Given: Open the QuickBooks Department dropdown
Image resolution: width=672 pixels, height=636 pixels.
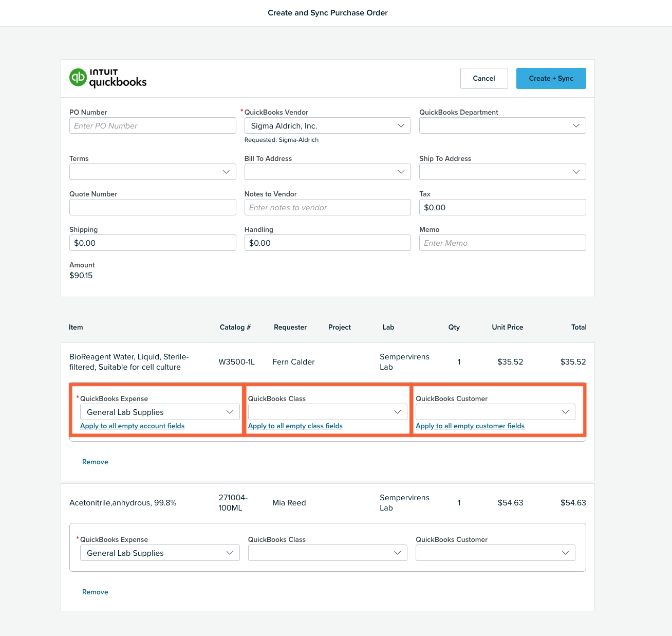Looking at the screenshot, I should pyautogui.click(x=502, y=125).
